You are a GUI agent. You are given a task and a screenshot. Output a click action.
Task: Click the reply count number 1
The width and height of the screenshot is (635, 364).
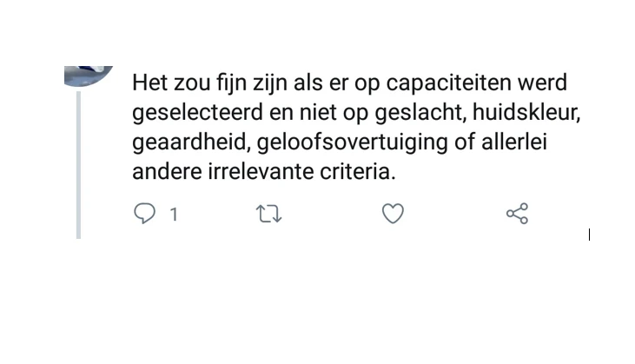click(174, 215)
